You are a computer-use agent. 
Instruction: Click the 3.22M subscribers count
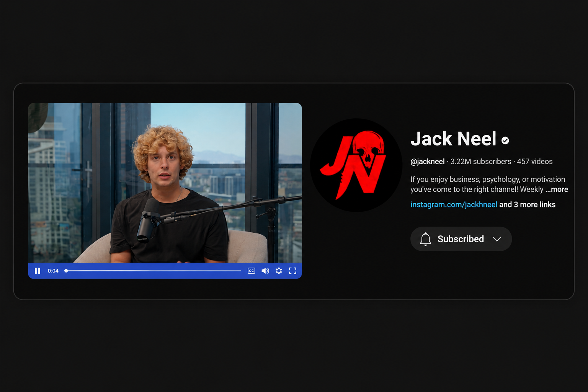point(481,162)
